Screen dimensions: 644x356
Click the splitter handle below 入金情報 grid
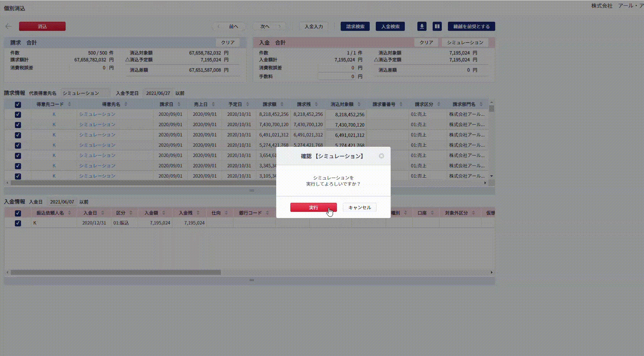point(251,280)
